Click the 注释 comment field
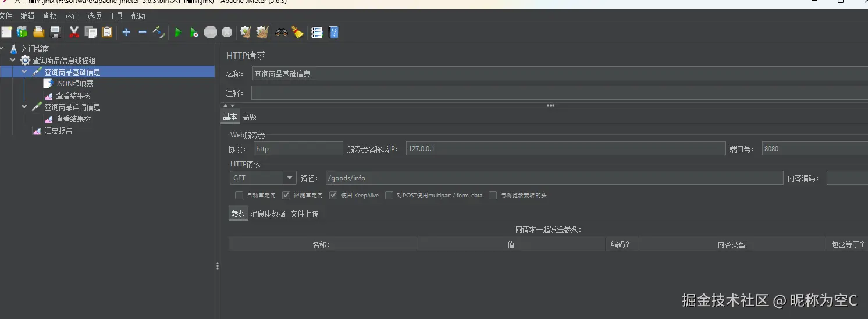868x319 pixels. pyautogui.click(x=559, y=93)
